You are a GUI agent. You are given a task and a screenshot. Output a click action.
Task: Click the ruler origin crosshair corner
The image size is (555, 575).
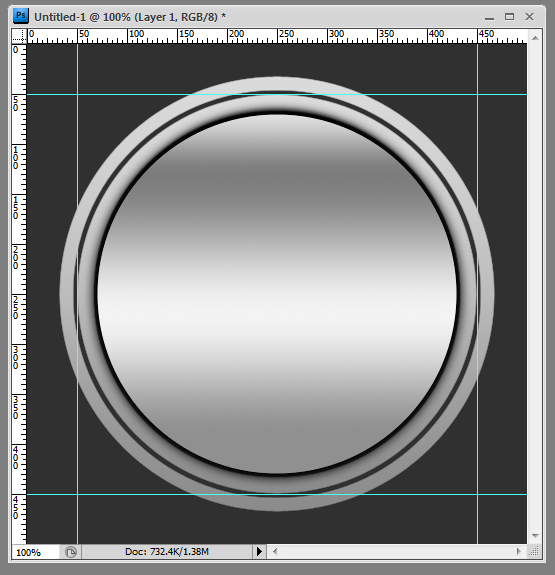19,36
